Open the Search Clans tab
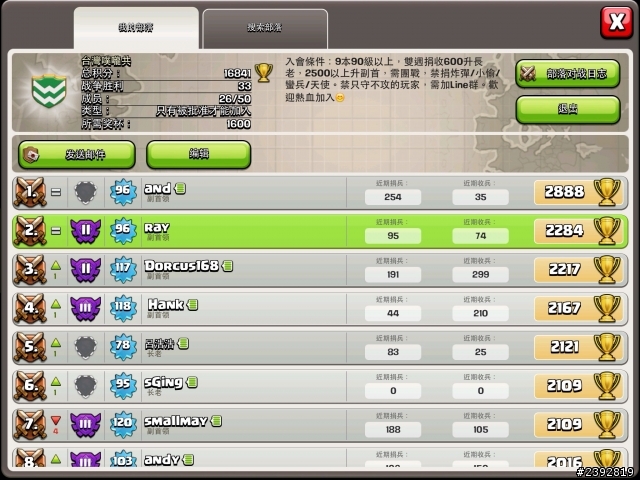 pos(265,29)
